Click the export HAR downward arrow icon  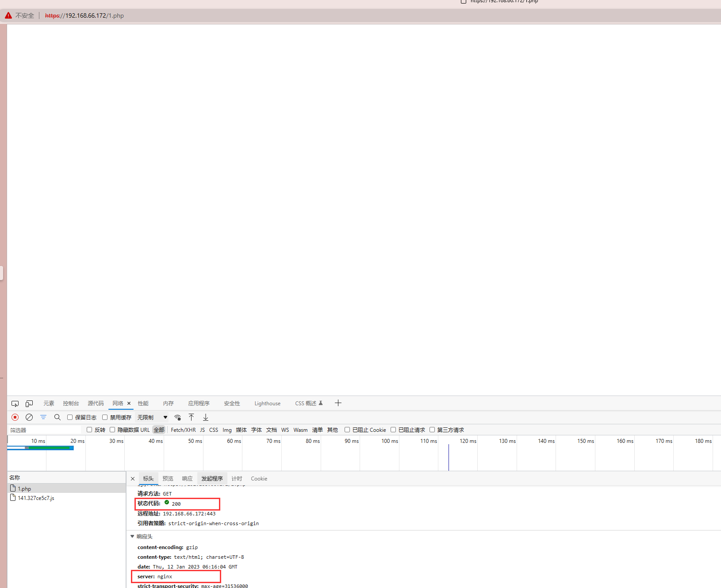pyautogui.click(x=206, y=417)
